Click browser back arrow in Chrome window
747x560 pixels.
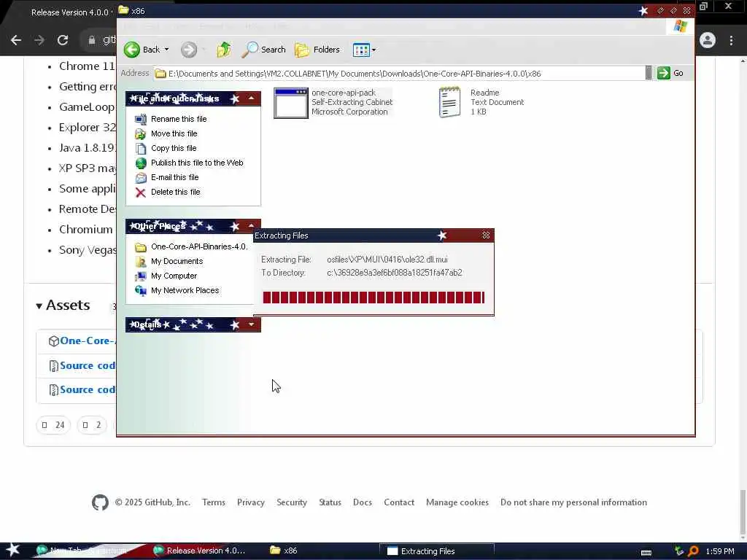pyautogui.click(x=16, y=40)
